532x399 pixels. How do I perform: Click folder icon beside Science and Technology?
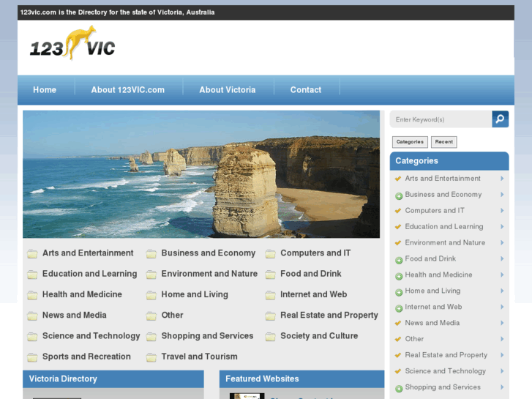32,337
